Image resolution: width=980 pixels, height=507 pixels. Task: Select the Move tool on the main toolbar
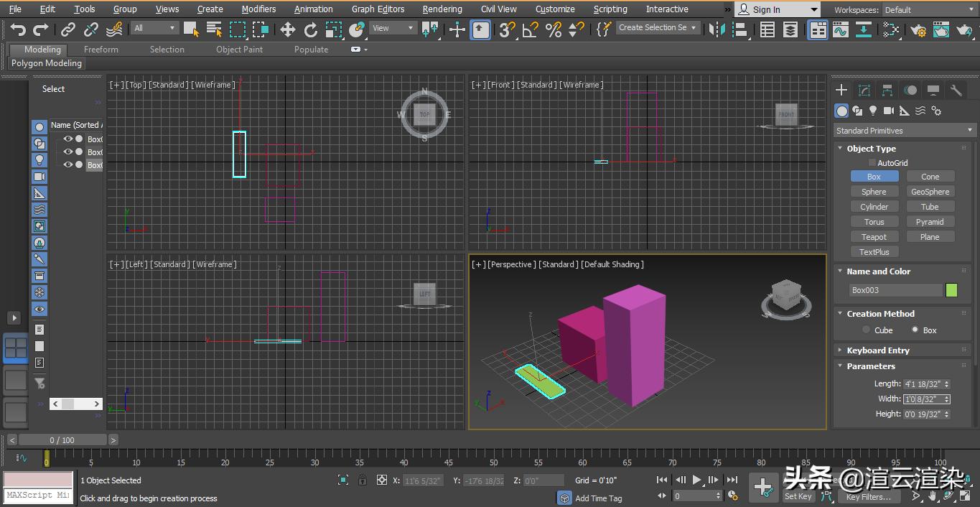289,29
